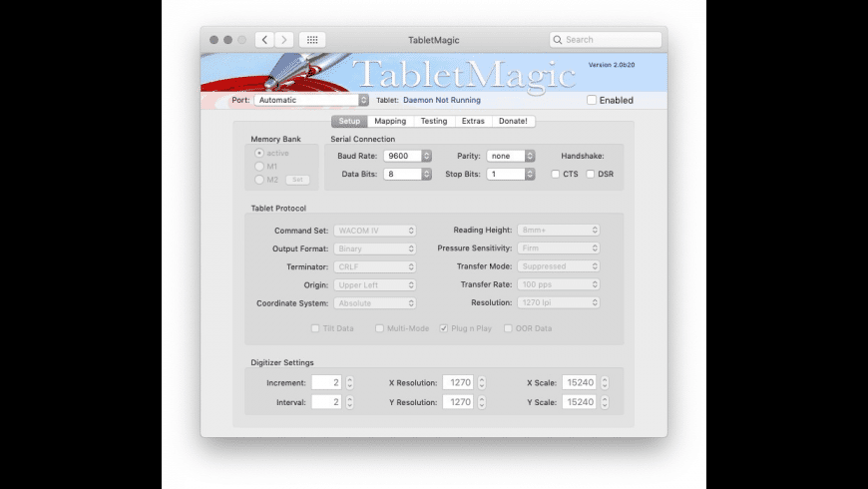Image resolution: width=868 pixels, height=489 pixels.
Task: Click the Y Scale value field
Action: [579, 402]
